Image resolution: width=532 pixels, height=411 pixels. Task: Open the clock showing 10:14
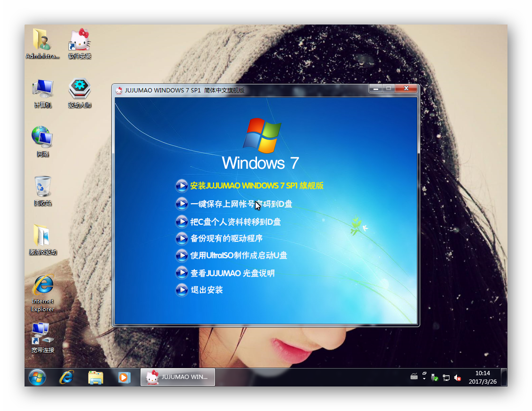click(482, 377)
